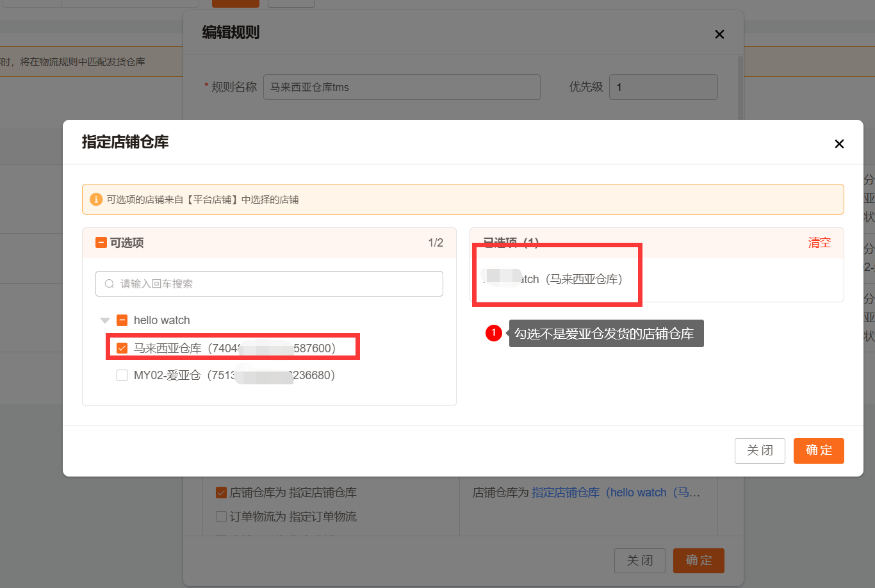Viewport: 875px width, 588px height.
Task: Open the 指定店铺仓库 blue link
Action: coord(566,493)
